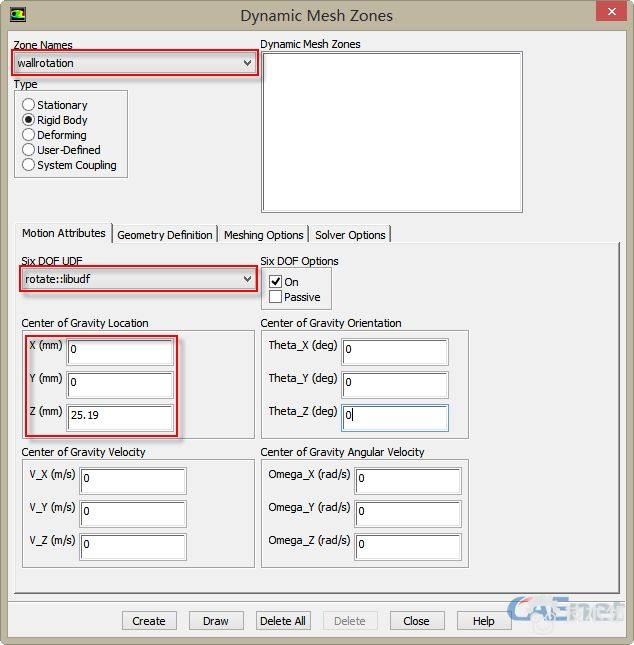The width and height of the screenshot is (634, 645).
Task: Click the Delete All button
Action: pos(283,621)
